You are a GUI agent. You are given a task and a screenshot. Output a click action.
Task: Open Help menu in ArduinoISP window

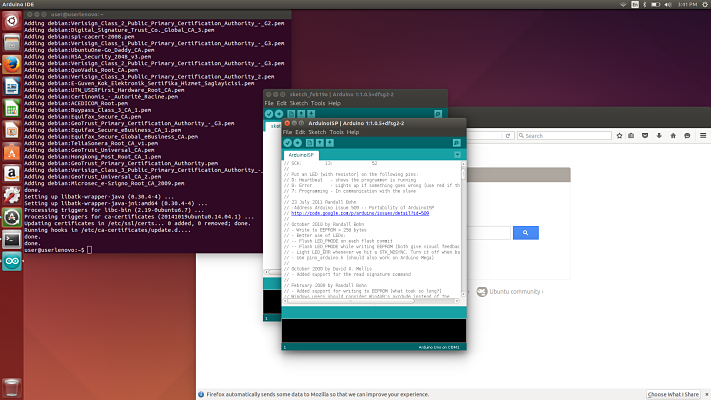(x=353, y=132)
